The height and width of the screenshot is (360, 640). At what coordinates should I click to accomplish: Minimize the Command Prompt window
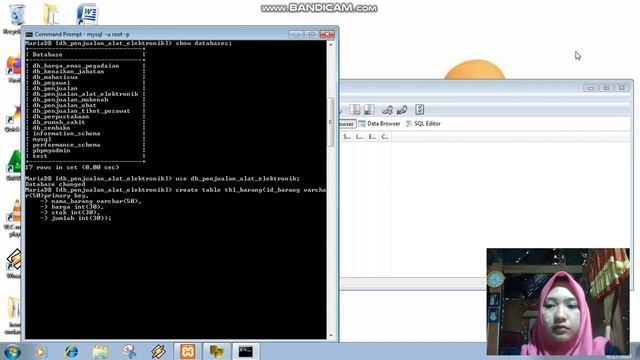pos(296,34)
